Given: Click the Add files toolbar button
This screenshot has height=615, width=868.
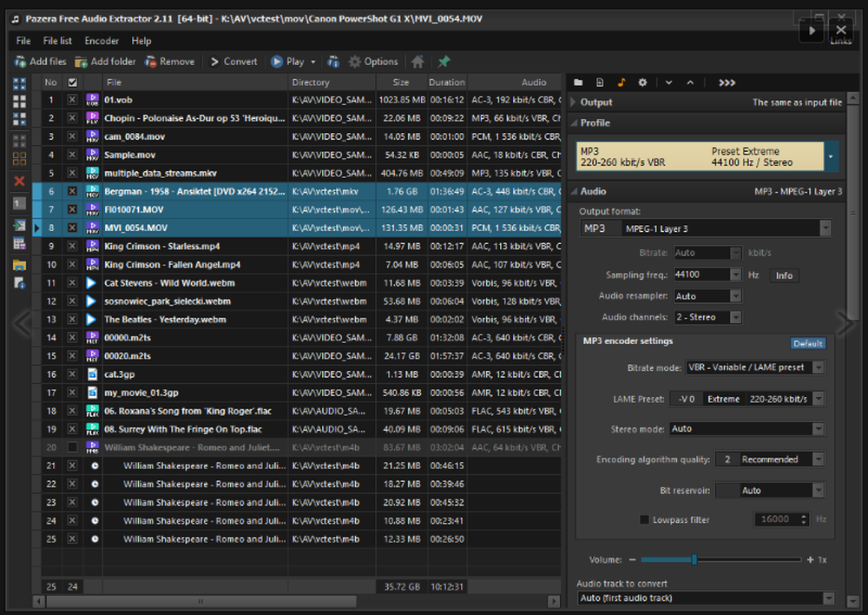Looking at the screenshot, I should tap(41, 62).
